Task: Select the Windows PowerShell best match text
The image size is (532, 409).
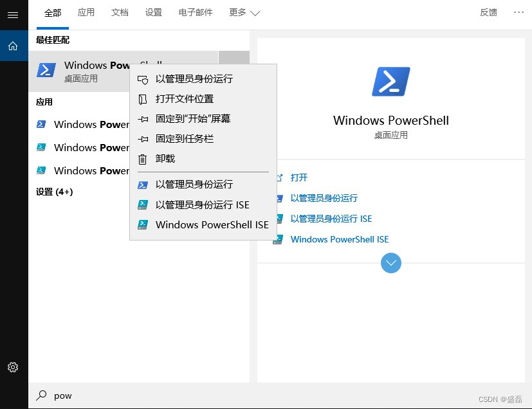Action: 97,65
